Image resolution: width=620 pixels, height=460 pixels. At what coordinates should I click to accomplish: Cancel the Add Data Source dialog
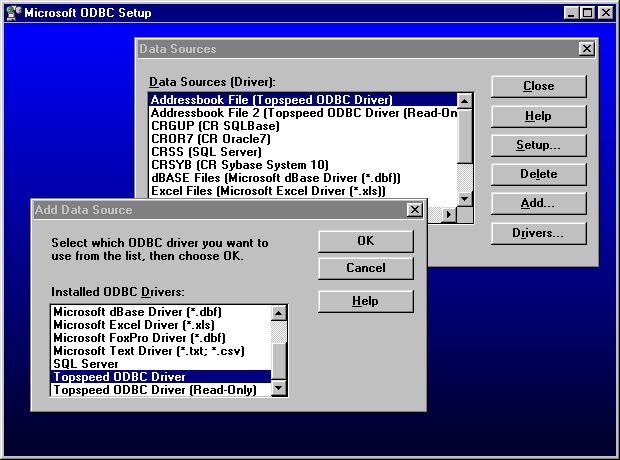[x=366, y=268]
